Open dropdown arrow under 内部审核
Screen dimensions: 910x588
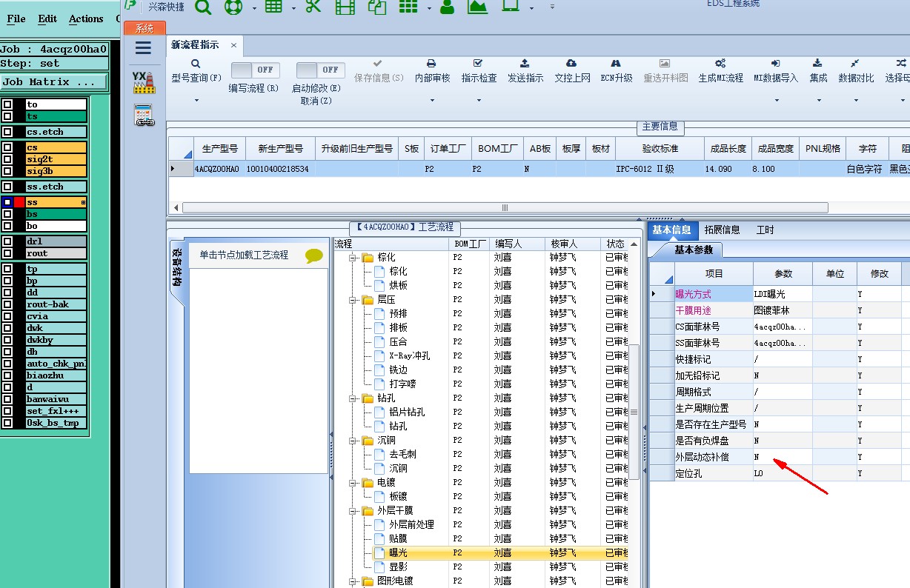[x=432, y=100]
